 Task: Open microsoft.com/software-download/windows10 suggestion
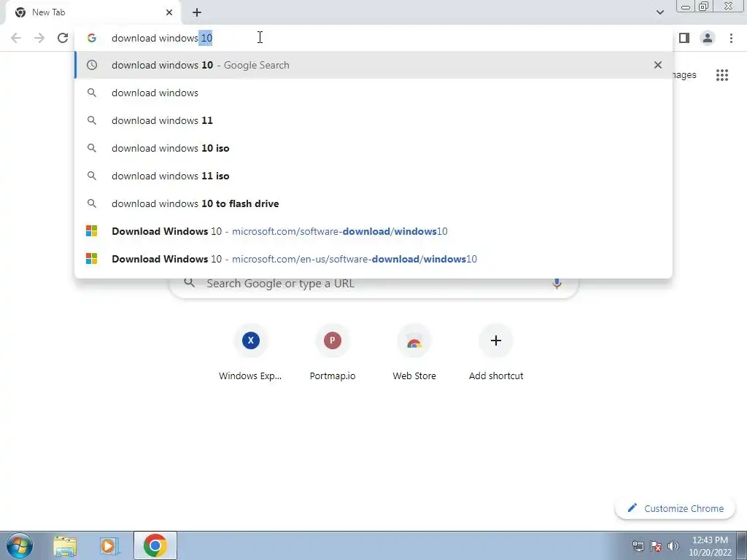pyautogui.click(x=373, y=231)
